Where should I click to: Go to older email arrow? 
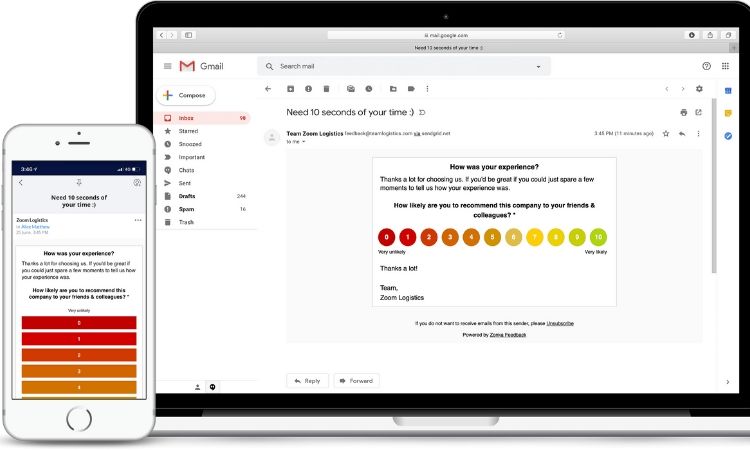(x=683, y=89)
